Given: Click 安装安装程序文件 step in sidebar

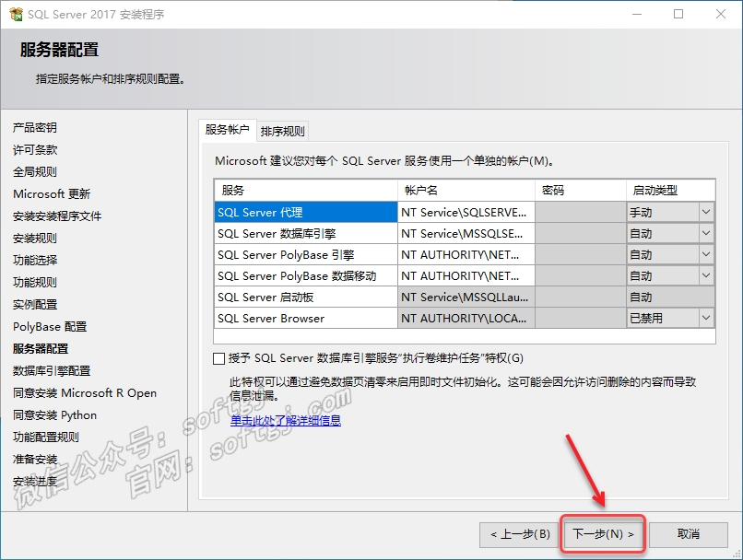Looking at the screenshot, I should click(57, 216).
